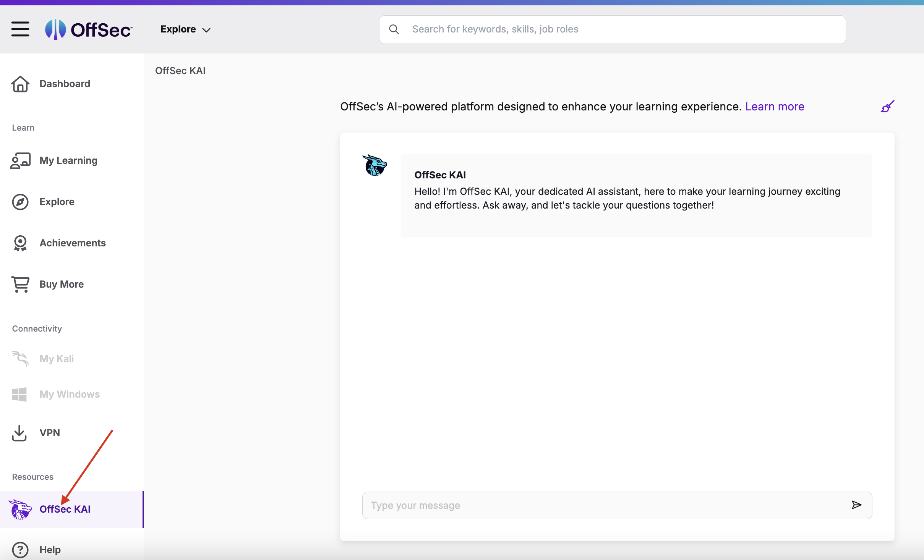Clear chat with the broom icon
The image size is (924, 560).
click(x=887, y=107)
